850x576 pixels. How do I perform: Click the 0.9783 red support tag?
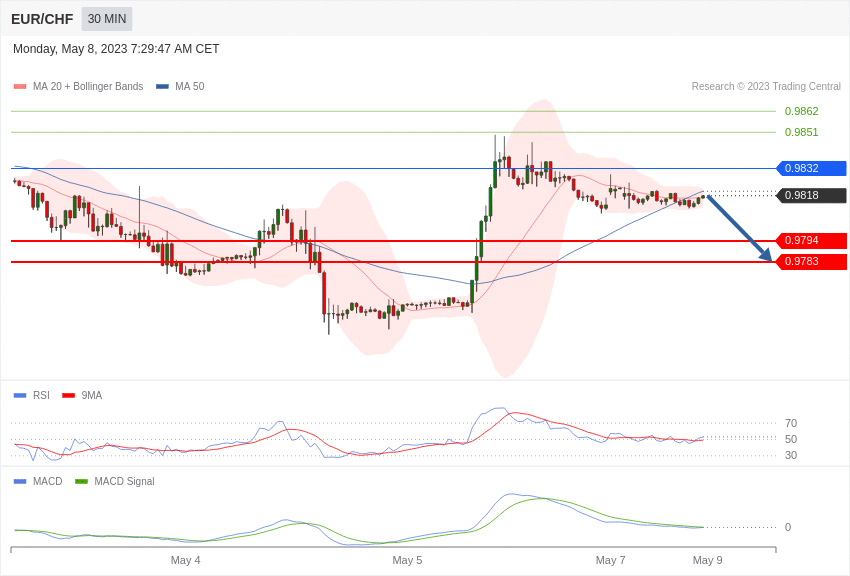[812, 262]
